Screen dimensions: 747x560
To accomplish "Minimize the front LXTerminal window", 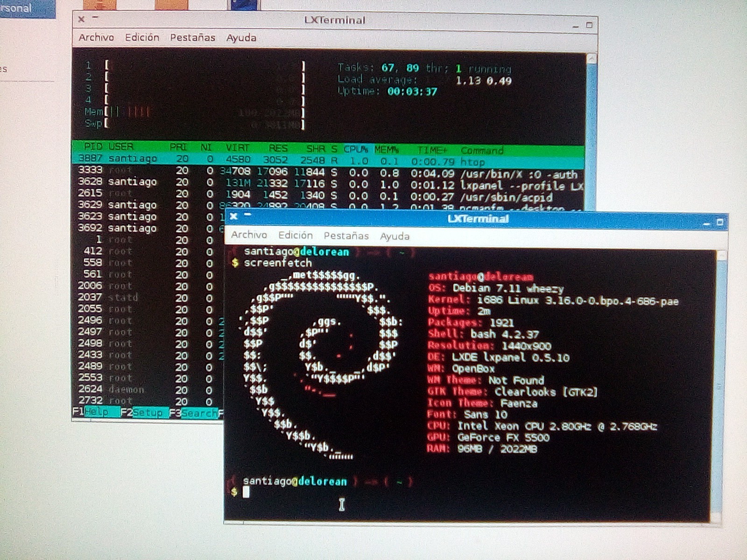I will (706, 224).
